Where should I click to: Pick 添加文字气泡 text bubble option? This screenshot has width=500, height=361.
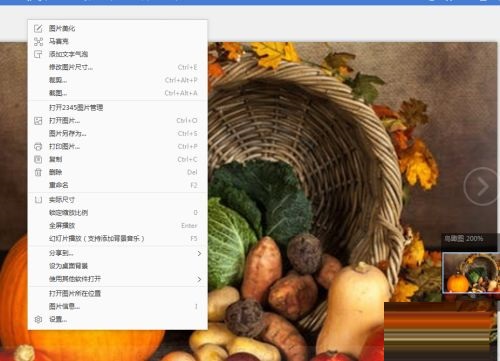tap(117, 54)
